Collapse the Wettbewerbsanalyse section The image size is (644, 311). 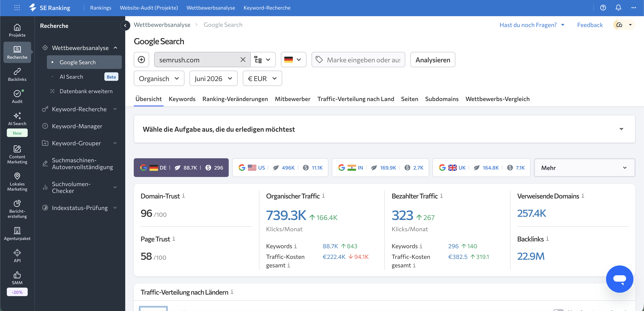[115, 48]
